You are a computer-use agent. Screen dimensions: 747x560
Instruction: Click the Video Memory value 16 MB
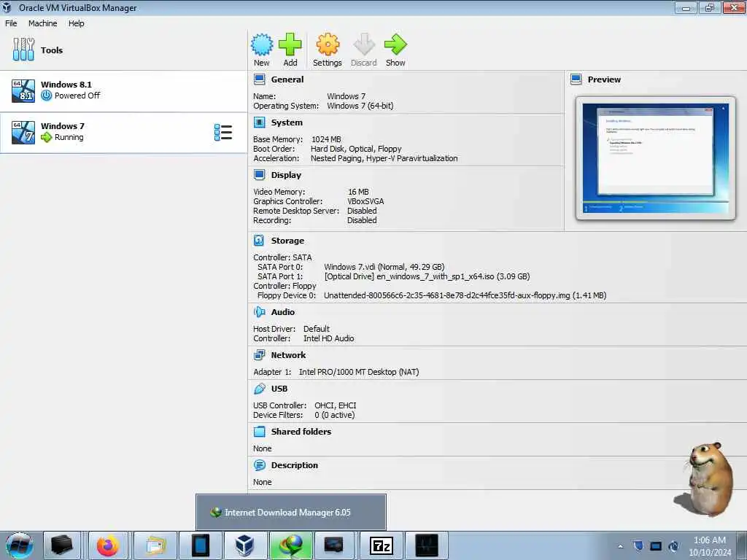[358, 192]
